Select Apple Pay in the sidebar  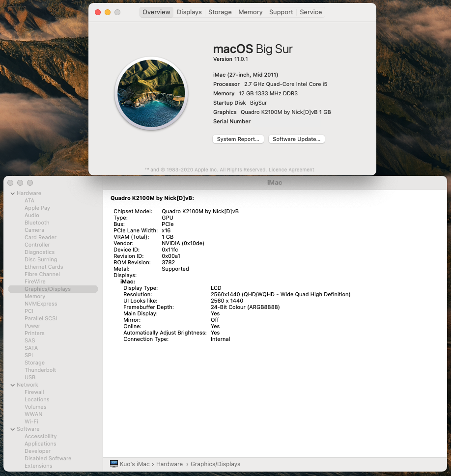pos(37,208)
